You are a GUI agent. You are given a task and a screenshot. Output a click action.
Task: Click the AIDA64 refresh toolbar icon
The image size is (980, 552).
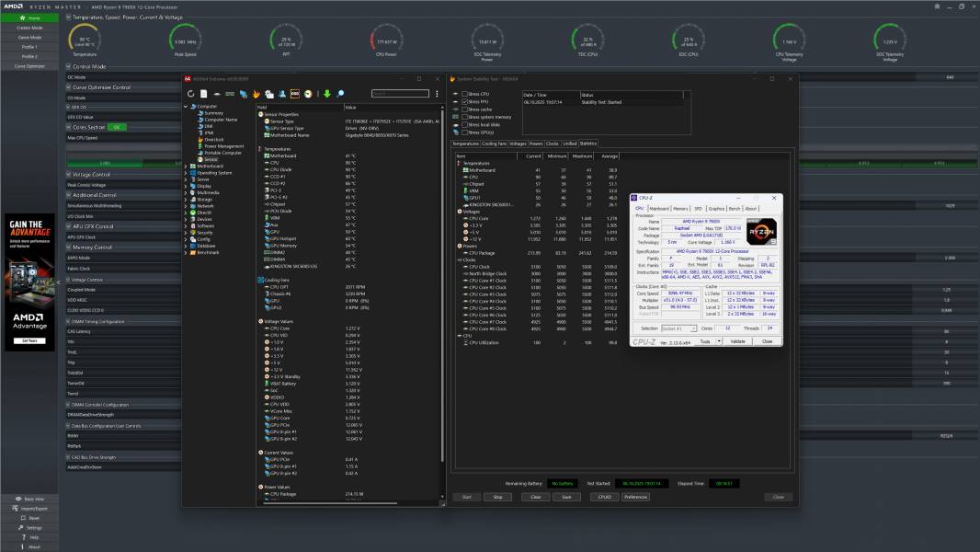(191, 94)
